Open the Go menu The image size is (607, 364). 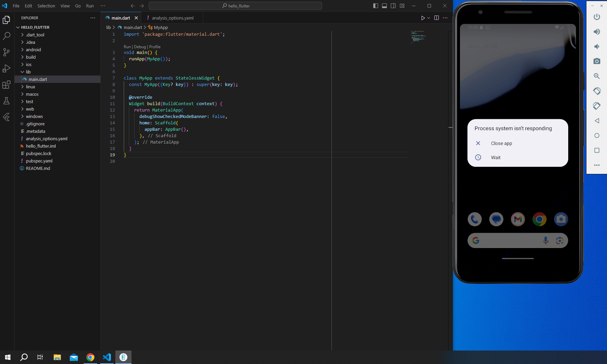(78, 6)
